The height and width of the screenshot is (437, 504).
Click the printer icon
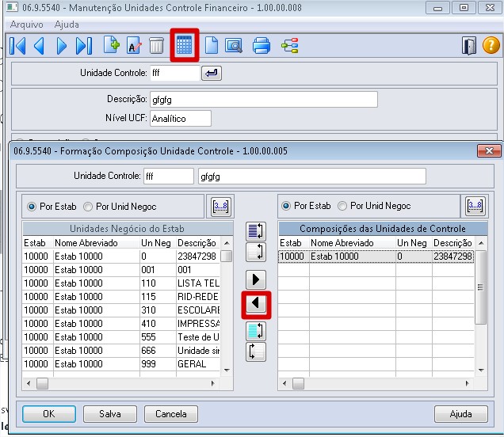[x=262, y=46]
